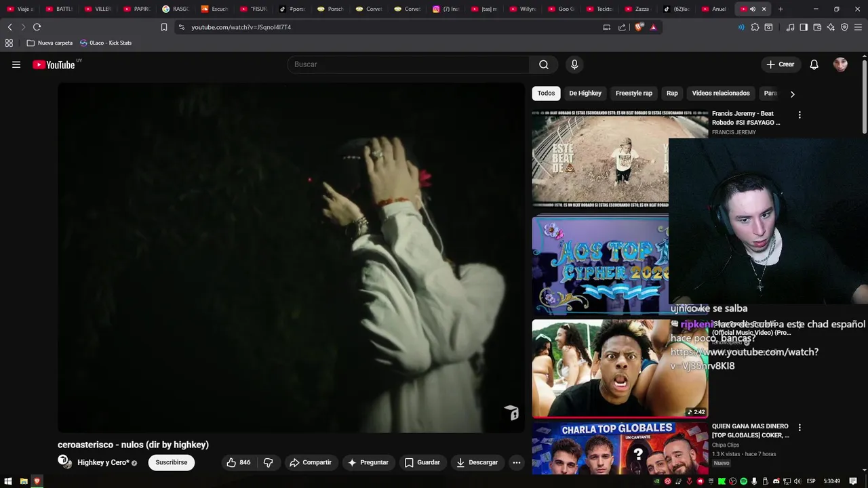Open Brave Rewards triangle icon

point(653,27)
